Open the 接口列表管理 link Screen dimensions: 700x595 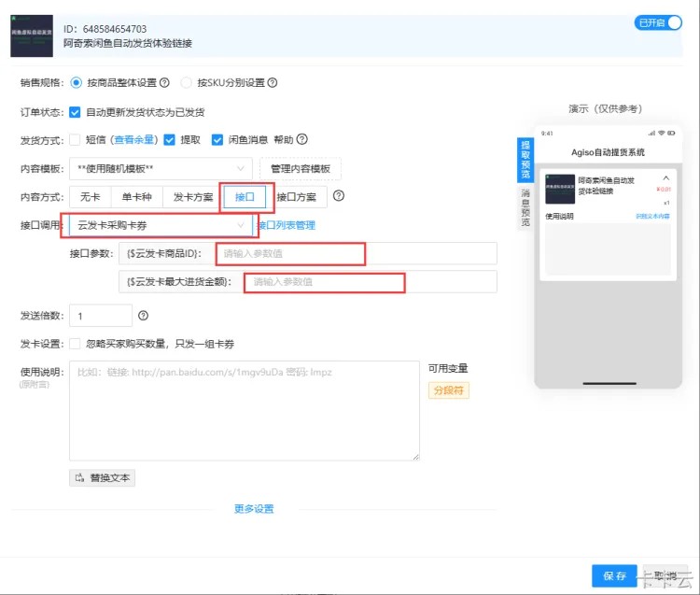[x=287, y=225]
